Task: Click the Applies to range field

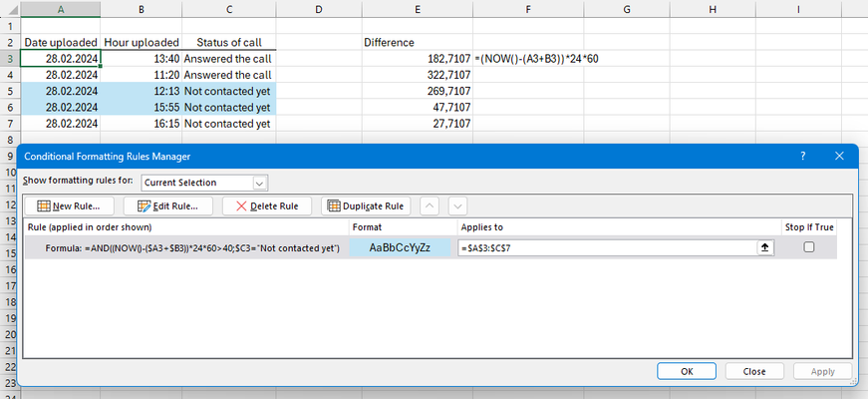Action: pyautogui.click(x=608, y=248)
